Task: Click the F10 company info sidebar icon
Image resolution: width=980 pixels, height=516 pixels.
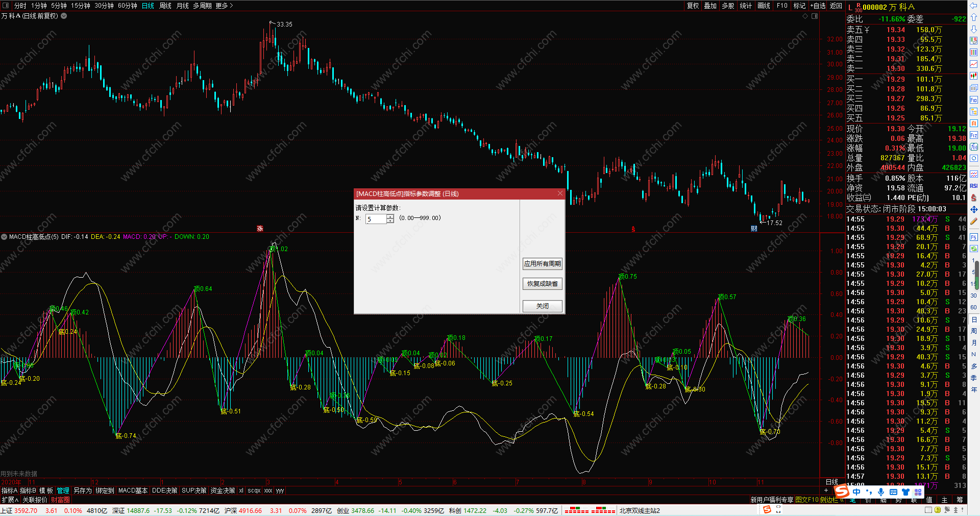Action: coord(974,100)
